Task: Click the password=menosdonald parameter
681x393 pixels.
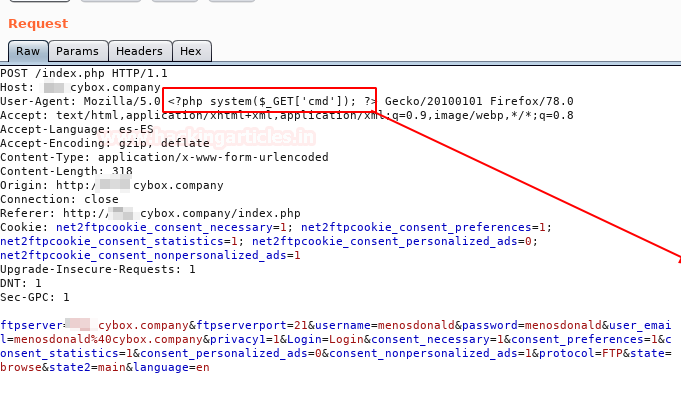Action: (x=532, y=325)
